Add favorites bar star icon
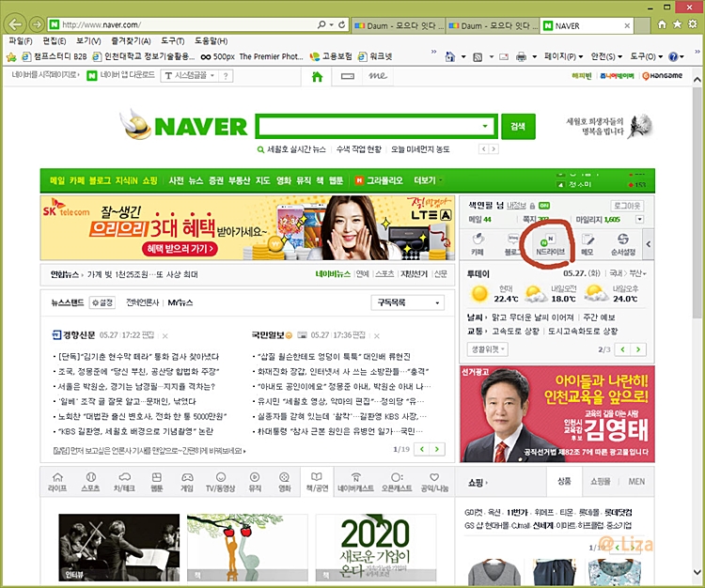Image resolution: width=705 pixels, height=588 pixels. click(x=11, y=57)
